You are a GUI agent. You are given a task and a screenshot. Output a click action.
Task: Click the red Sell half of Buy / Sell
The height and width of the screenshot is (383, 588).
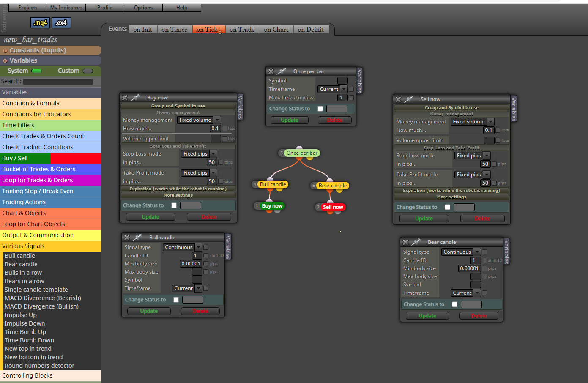pyautogui.click(x=76, y=158)
